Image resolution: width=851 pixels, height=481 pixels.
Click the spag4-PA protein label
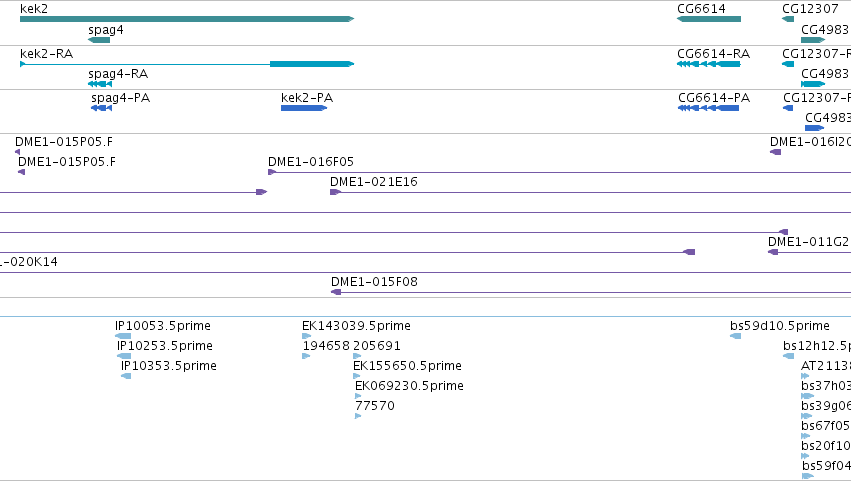coord(120,98)
